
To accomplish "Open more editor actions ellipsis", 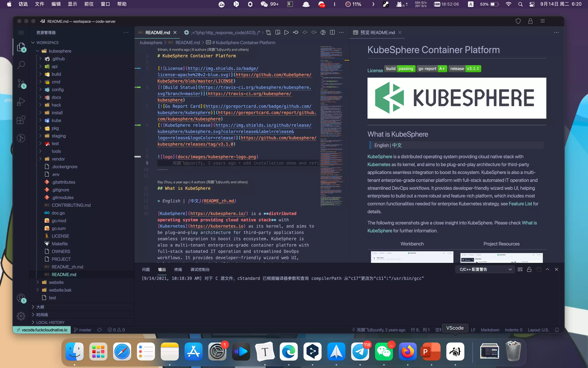I will 341,32.
